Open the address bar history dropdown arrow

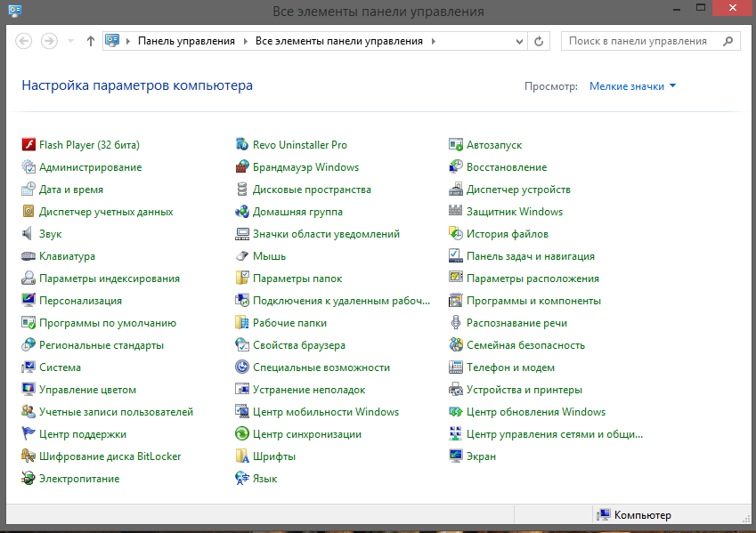[519, 42]
